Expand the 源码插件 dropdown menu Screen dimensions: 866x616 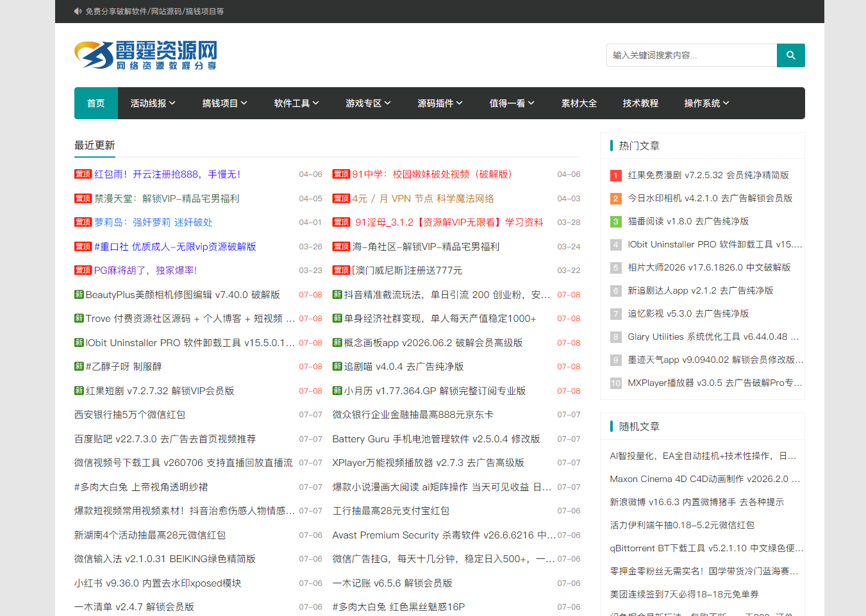click(440, 103)
